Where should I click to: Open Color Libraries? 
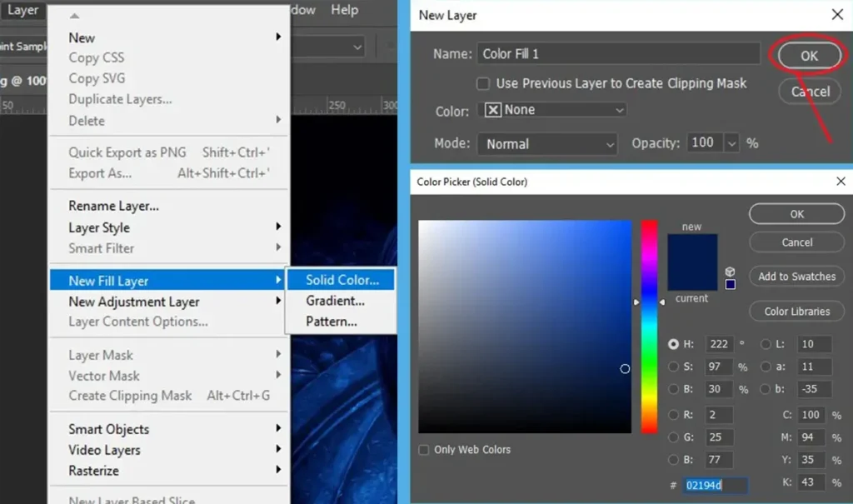[797, 312]
